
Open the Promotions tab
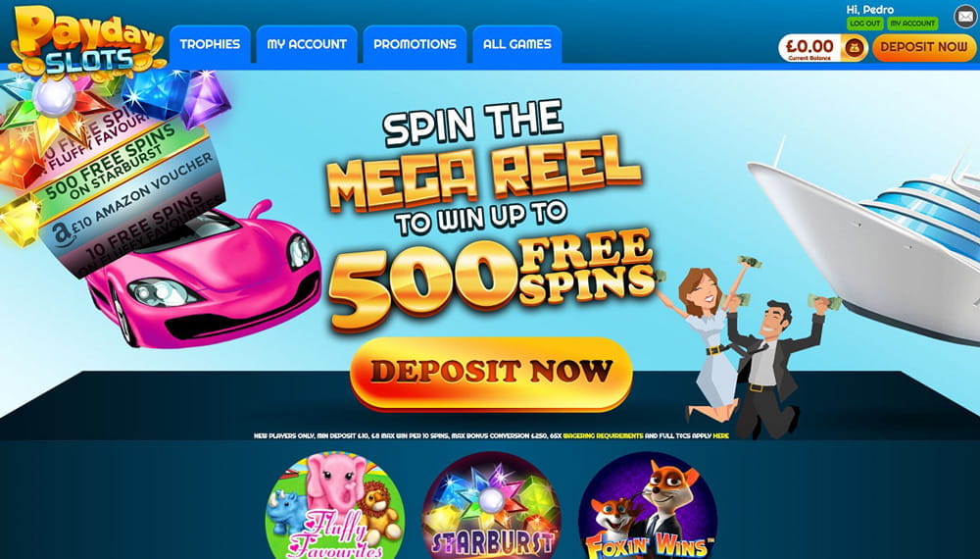point(415,44)
